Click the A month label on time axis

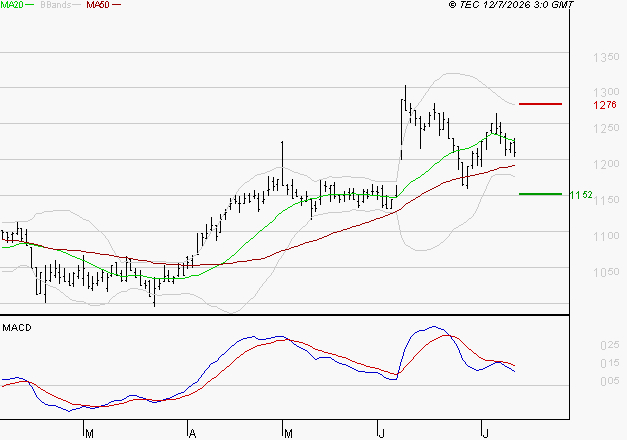[x=192, y=434]
